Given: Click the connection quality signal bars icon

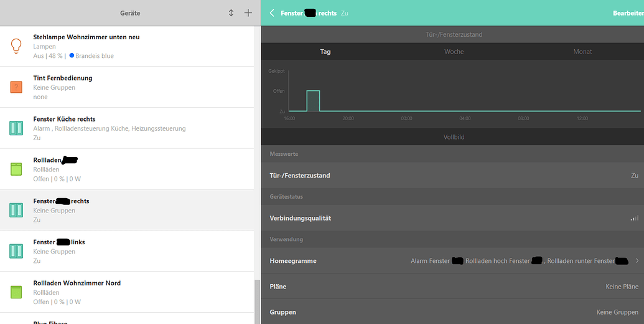Looking at the screenshot, I should pyautogui.click(x=634, y=218).
